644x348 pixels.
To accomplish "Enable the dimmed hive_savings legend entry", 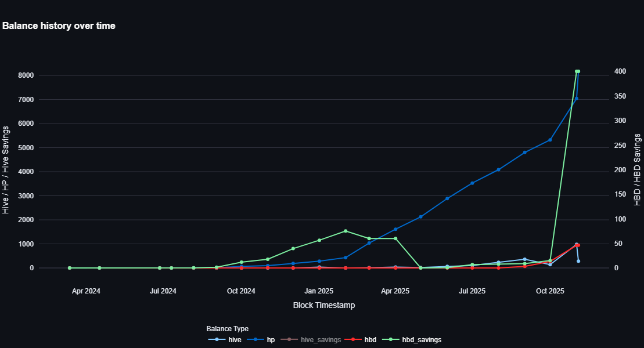I will pos(321,339).
